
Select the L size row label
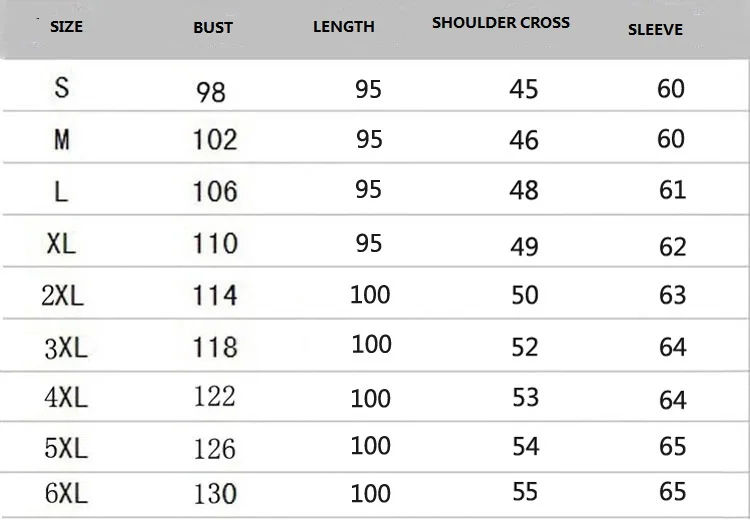click(x=61, y=192)
